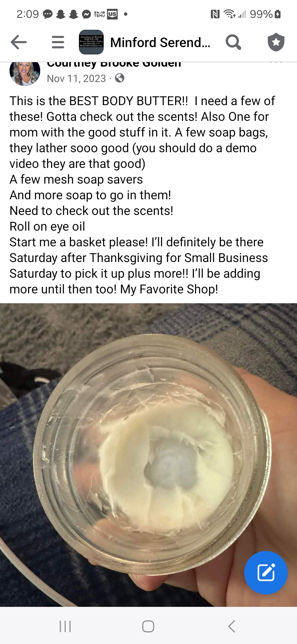
Task: Tap the Messenger notification status icon
Action: click(86, 14)
